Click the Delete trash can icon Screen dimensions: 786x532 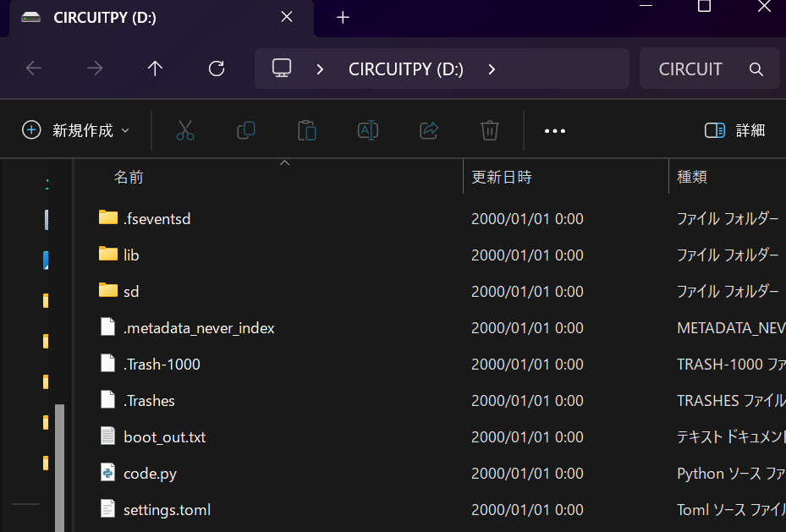point(490,131)
